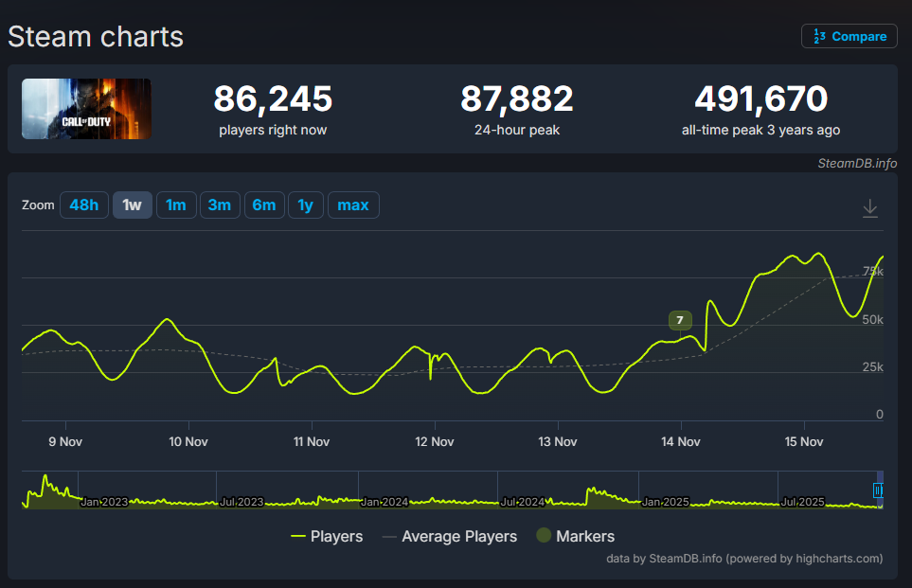
Task: Open SteamDB.info credit below stats panel
Action: click(x=857, y=163)
